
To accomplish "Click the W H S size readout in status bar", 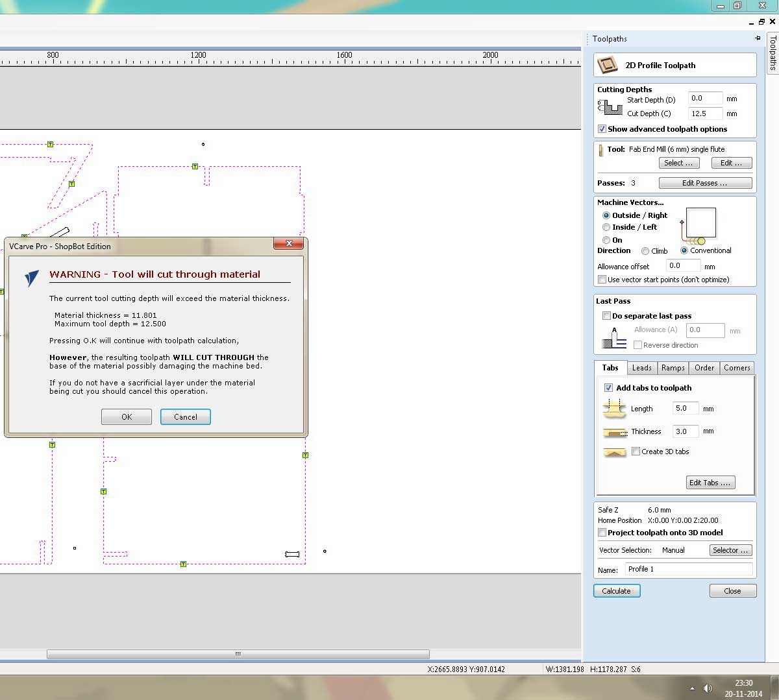I will click(x=593, y=669).
